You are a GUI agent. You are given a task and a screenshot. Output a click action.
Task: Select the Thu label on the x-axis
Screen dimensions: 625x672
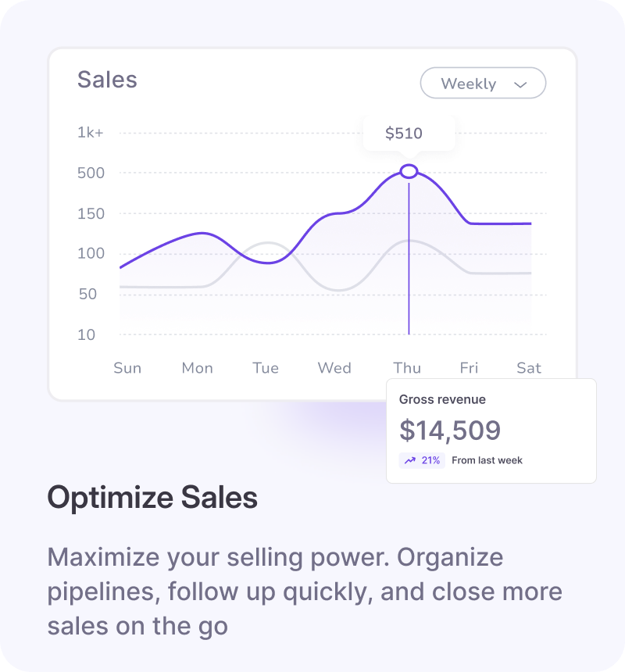click(407, 367)
